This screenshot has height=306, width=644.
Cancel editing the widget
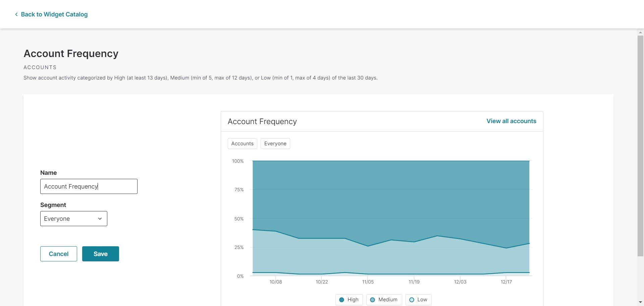(58, 254)
